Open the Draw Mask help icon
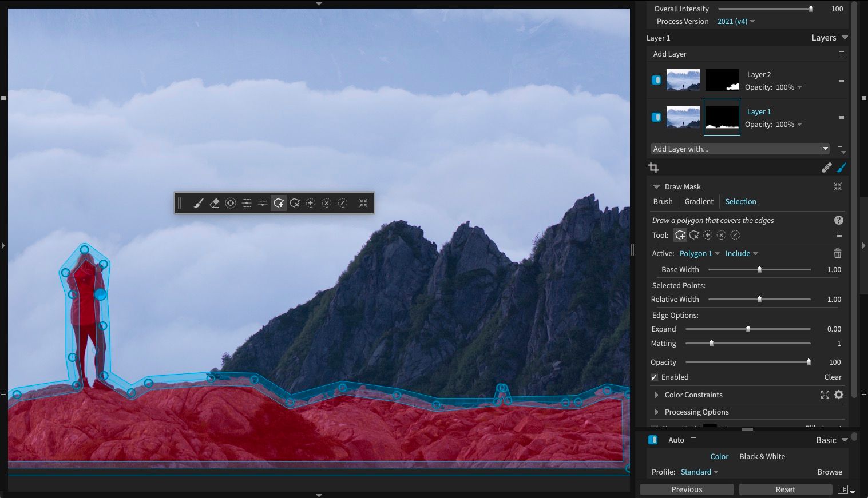The width and height of the screenshot is (868, 498). pyautogui.click(x=838, y=220)
